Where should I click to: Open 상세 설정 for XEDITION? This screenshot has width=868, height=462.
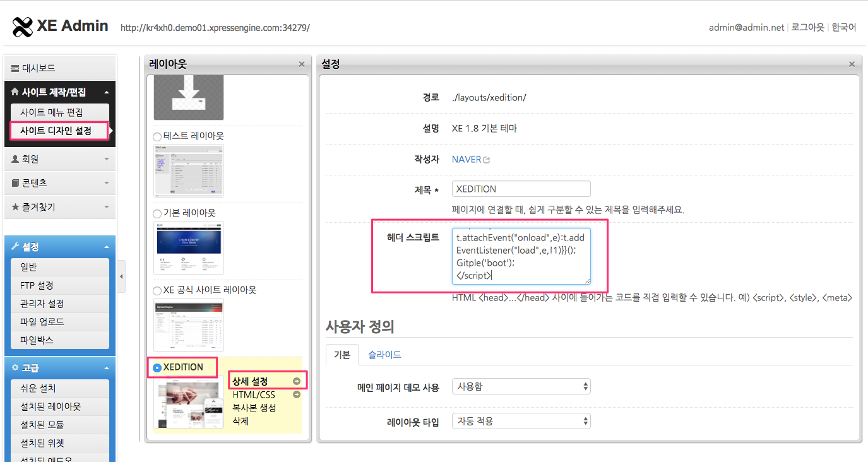(x=250, y=381)
